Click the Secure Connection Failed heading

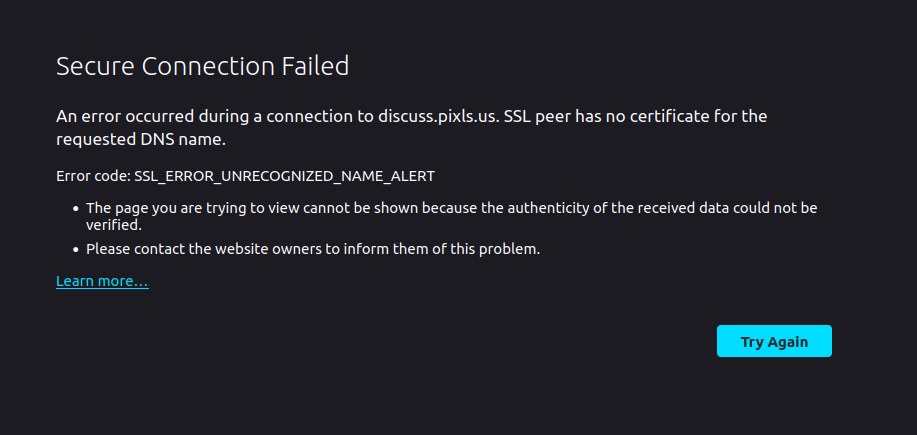coord(202,67)
